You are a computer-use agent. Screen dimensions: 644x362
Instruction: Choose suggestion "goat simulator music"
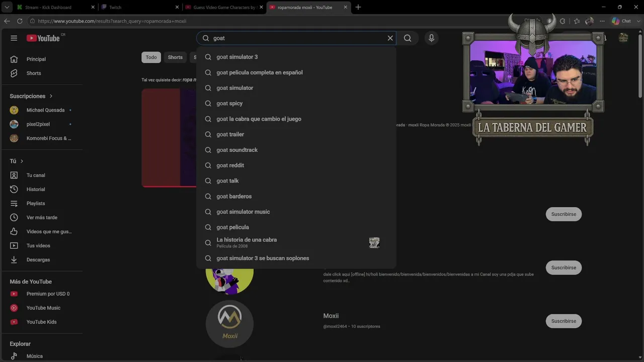(296, 212)
